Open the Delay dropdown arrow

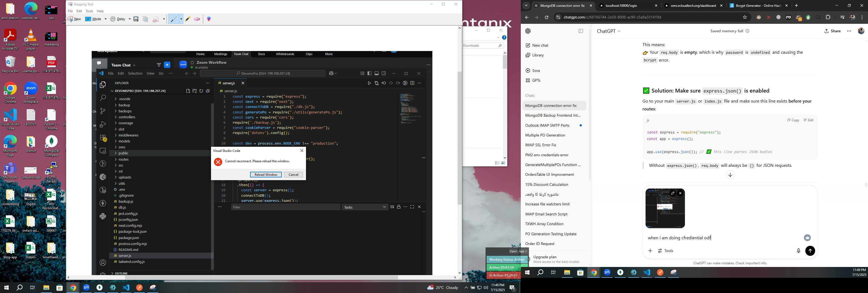click(130, 19)
